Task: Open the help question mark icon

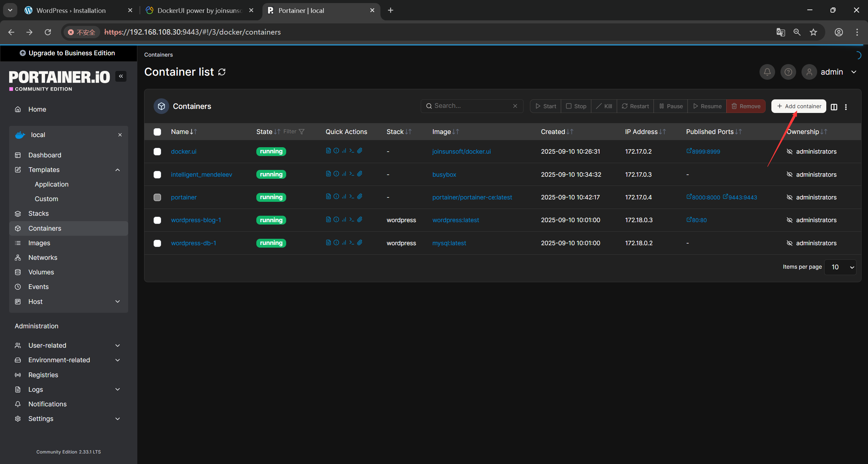Action: coord(788,72)
